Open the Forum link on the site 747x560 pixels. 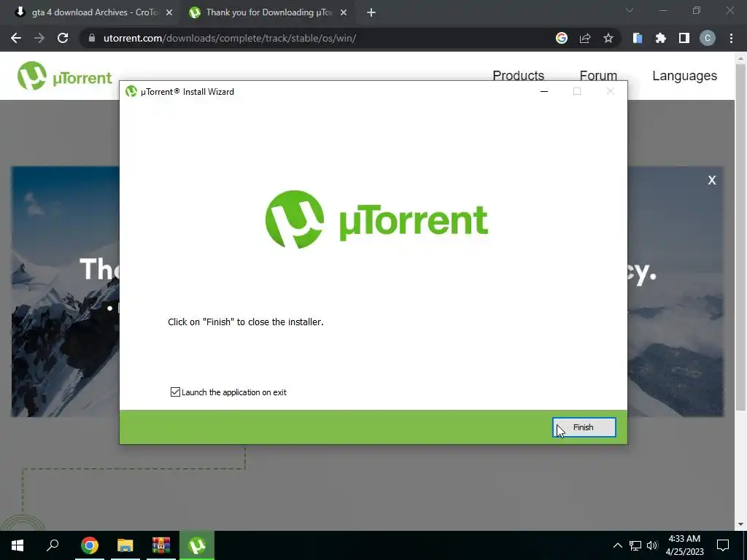coord(598,76)
